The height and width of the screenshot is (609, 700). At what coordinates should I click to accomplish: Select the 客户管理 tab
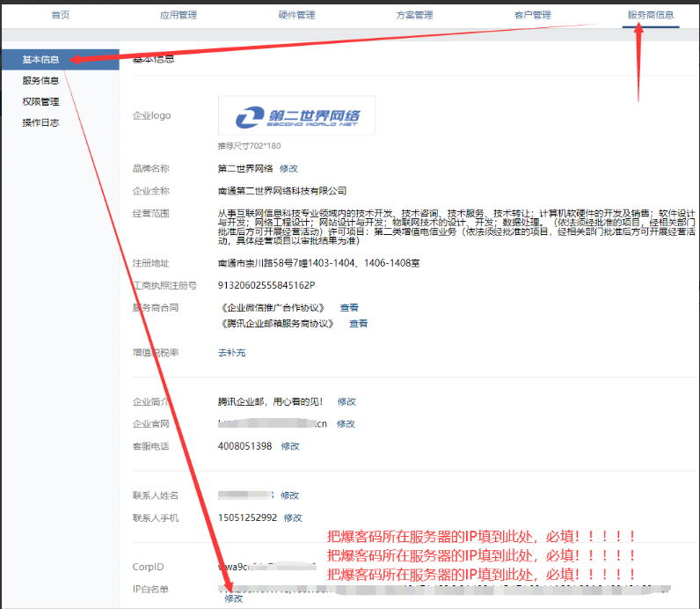click(532, 15)
